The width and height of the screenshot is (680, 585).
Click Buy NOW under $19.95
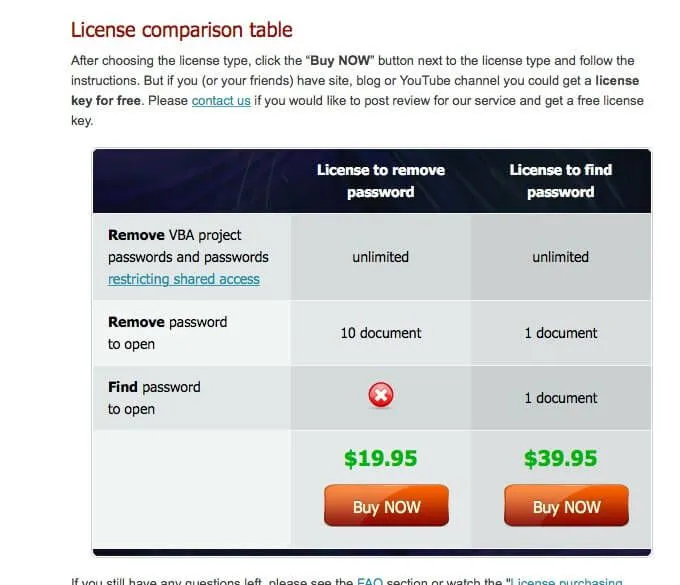pos(386,506)
